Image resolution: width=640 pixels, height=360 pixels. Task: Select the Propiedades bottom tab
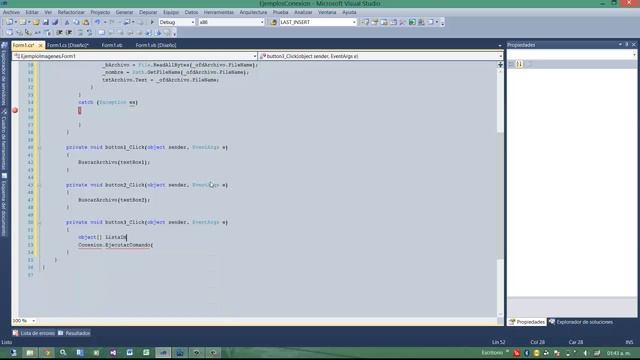click(527, 322)
